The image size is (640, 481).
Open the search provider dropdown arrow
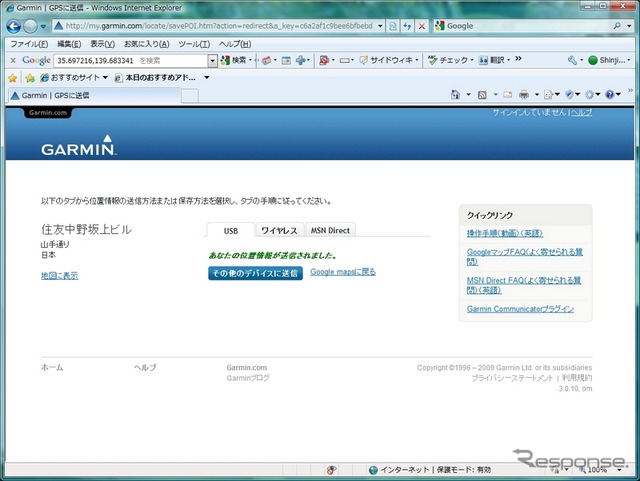629,27
